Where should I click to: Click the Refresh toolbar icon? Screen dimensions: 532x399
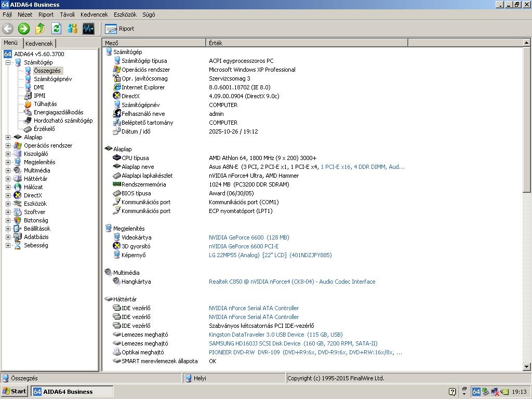tap(56, 29)
